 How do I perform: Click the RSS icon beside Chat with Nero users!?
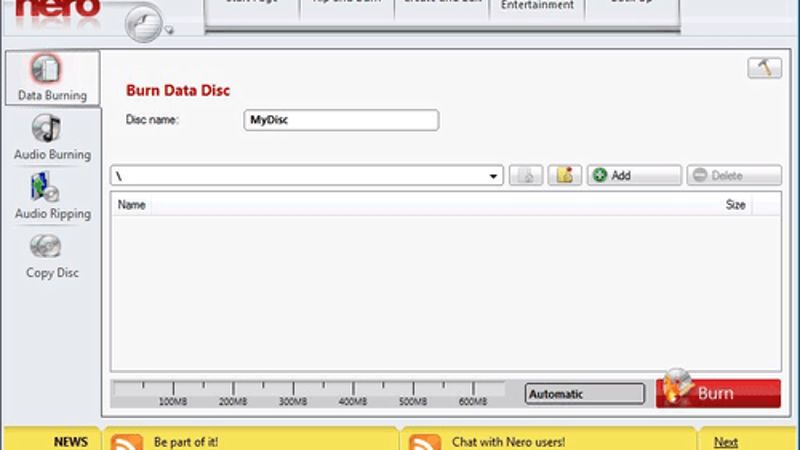pyautogui.click(x=424, y=442)
